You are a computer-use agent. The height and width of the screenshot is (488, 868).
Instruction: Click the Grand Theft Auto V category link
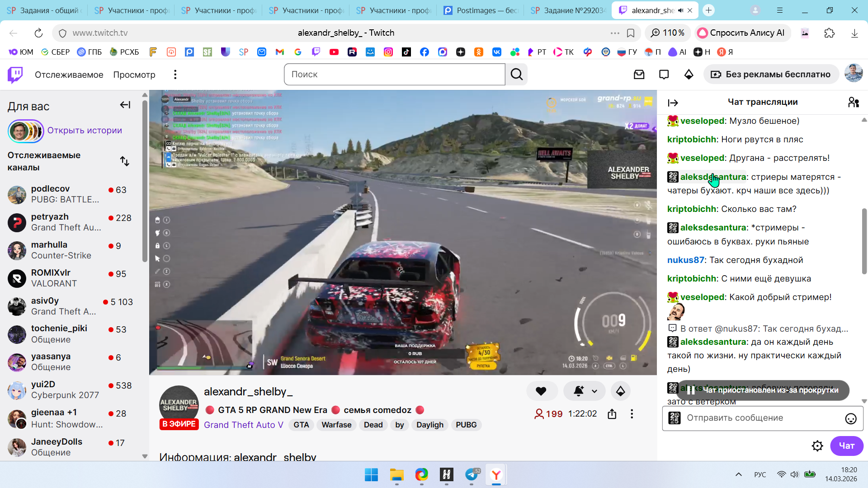point(243,425)
